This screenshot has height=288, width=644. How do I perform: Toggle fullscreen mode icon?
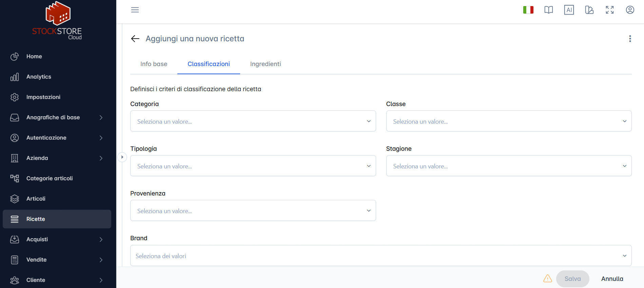tap(609, 10)
